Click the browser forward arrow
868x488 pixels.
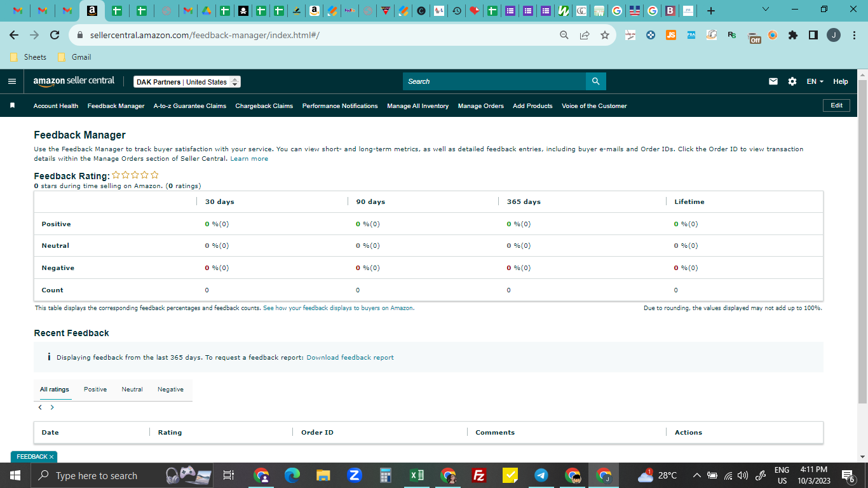(34, 35)
